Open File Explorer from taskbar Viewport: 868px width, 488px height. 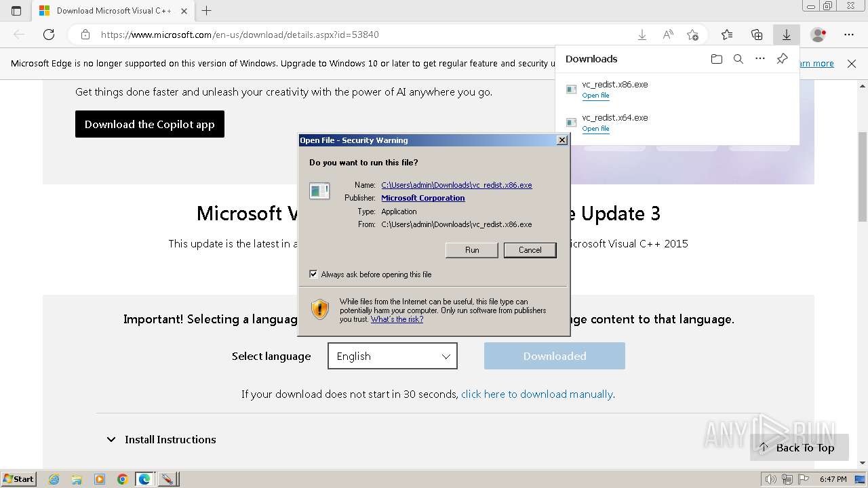click(x=77, y=479)
